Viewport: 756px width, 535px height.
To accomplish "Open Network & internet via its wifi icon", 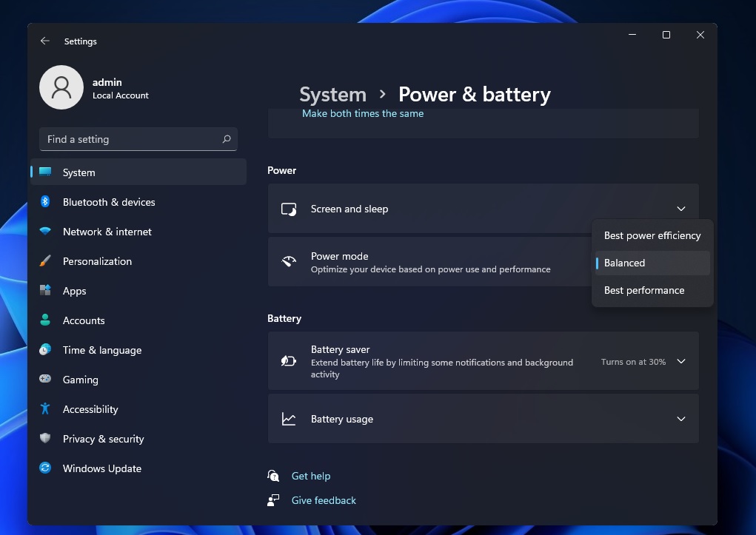I will tap(45, 232).
